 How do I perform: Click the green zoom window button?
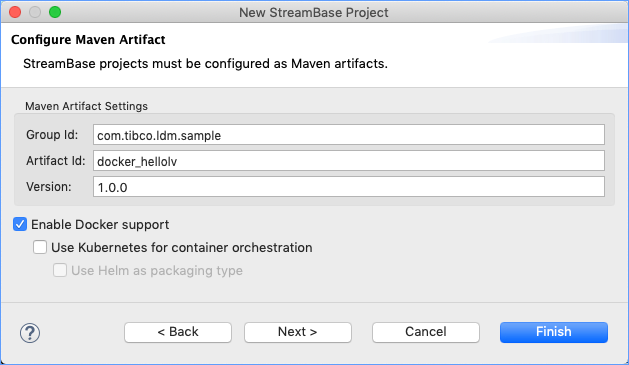(x=55, y=12)
